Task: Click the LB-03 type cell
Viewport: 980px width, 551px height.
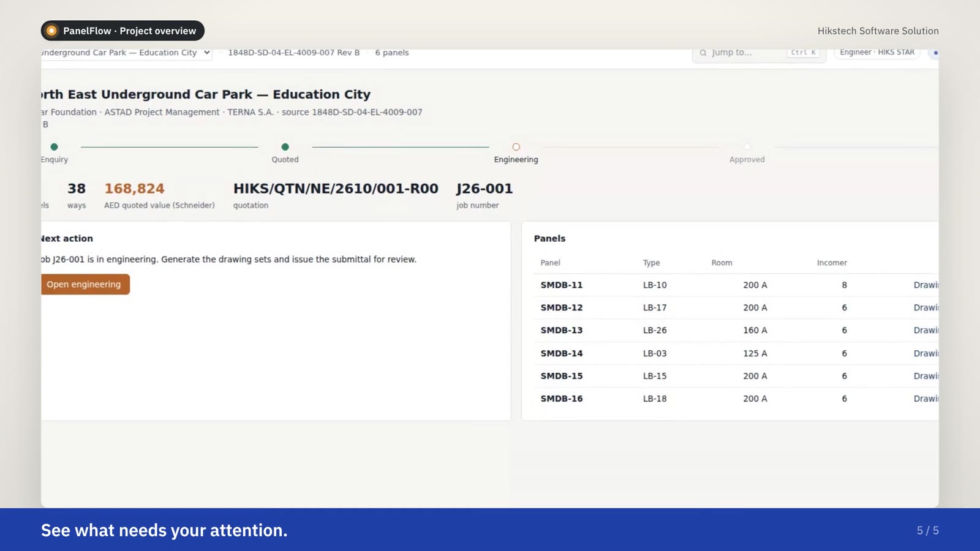Action: pos(655,353)
